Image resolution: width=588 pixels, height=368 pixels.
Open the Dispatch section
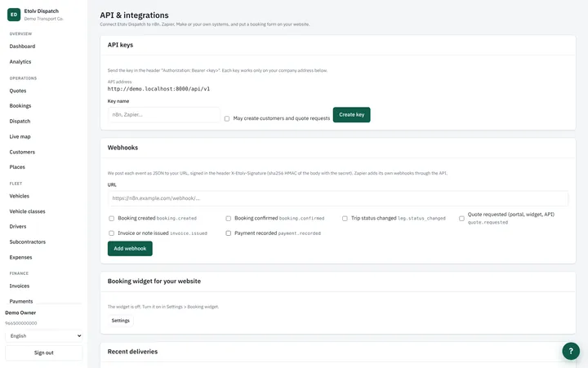tap(20, 121)
